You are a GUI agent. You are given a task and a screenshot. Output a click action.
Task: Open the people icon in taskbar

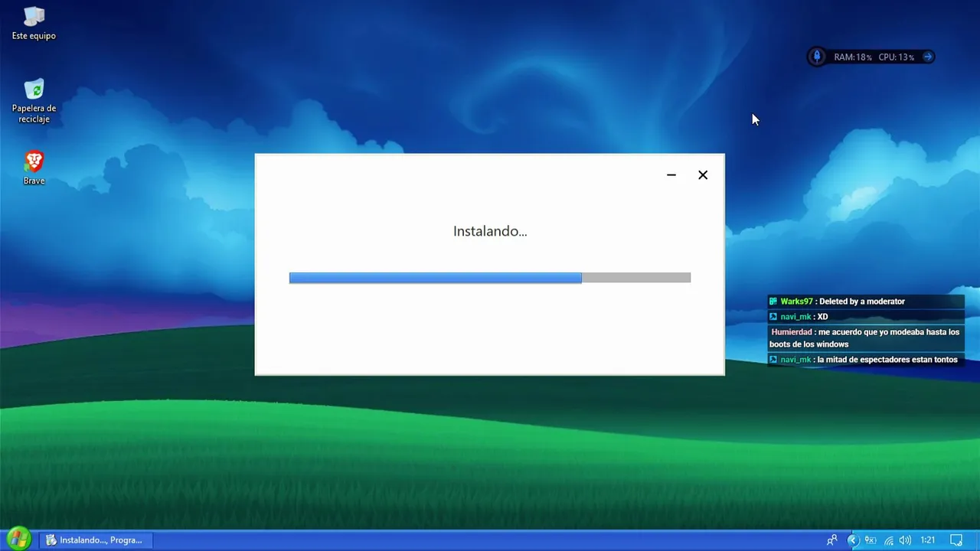pyautogui.click(x=832, y=540)
